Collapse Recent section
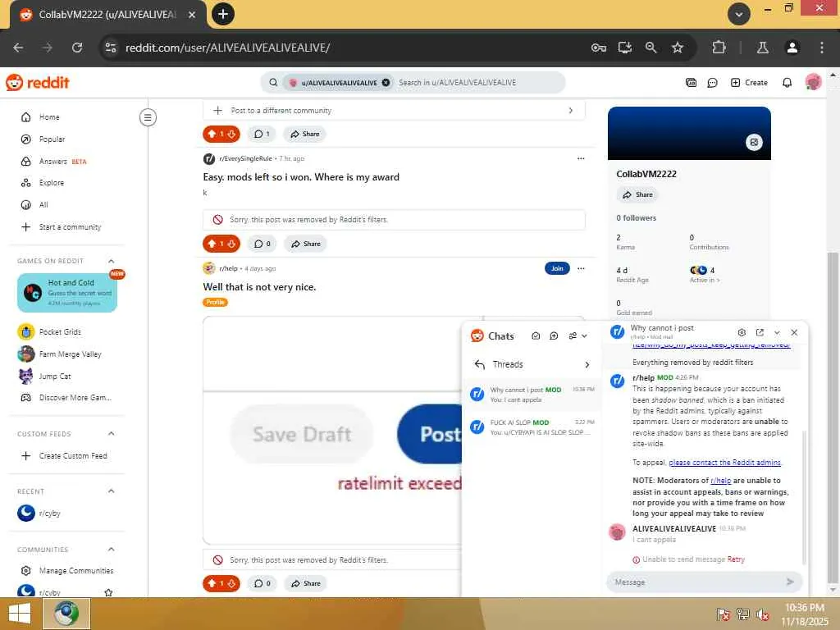Image resolution: width=840 pixels, height=630 pixels. point(111,491)
